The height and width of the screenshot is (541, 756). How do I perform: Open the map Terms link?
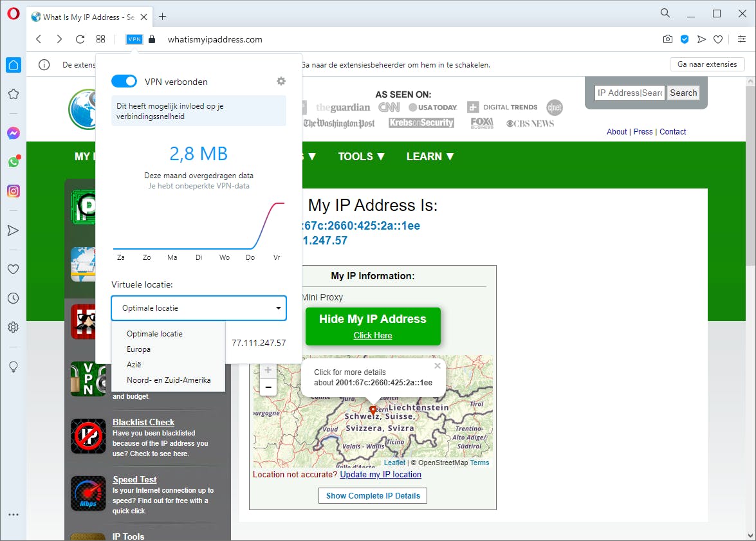point(480,463)
